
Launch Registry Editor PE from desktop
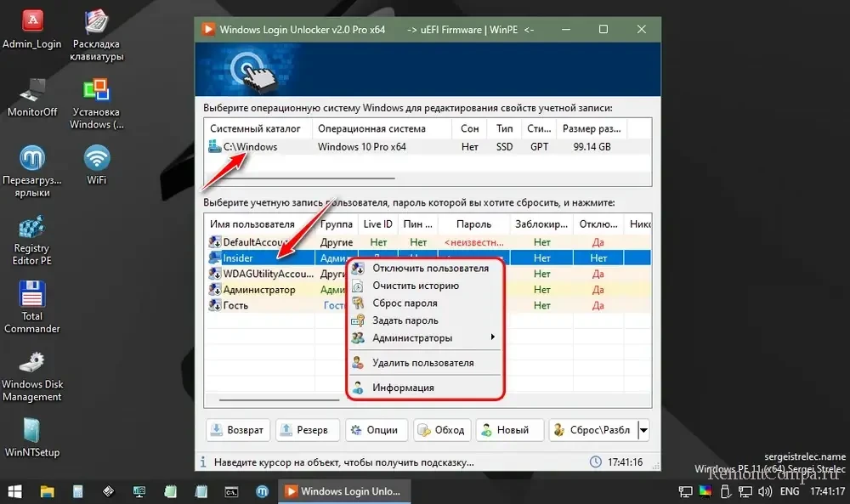tap(32, 240)
